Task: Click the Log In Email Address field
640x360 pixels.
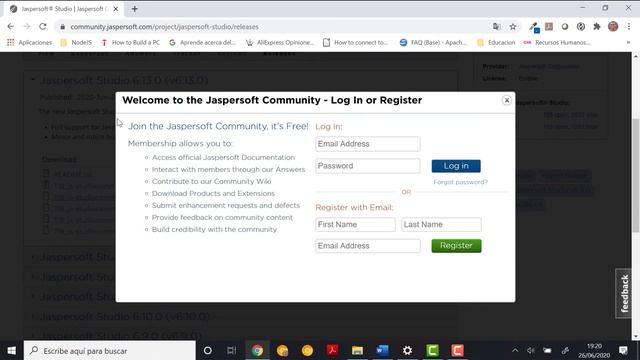Action: [x=367, y=144]
